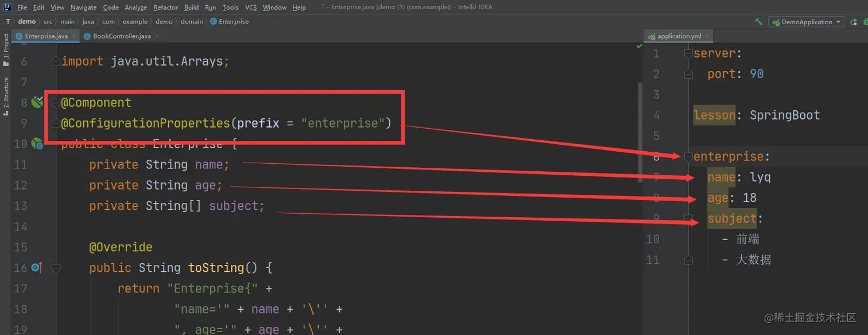
Task: Click the editor vertical scrollbar in Enterprise.java
Action: [x=640, y=132]
